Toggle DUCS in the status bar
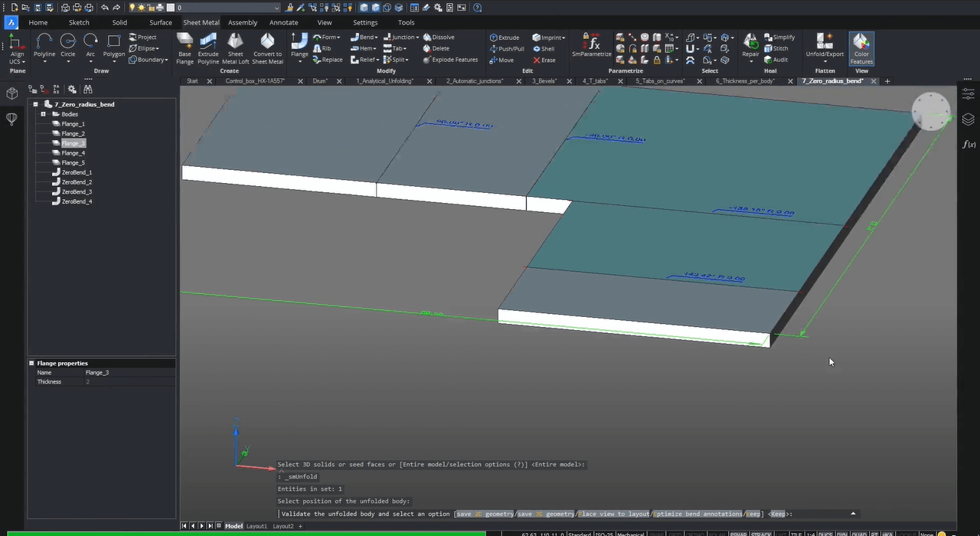The image size is (980, 536). coord(826,534)
